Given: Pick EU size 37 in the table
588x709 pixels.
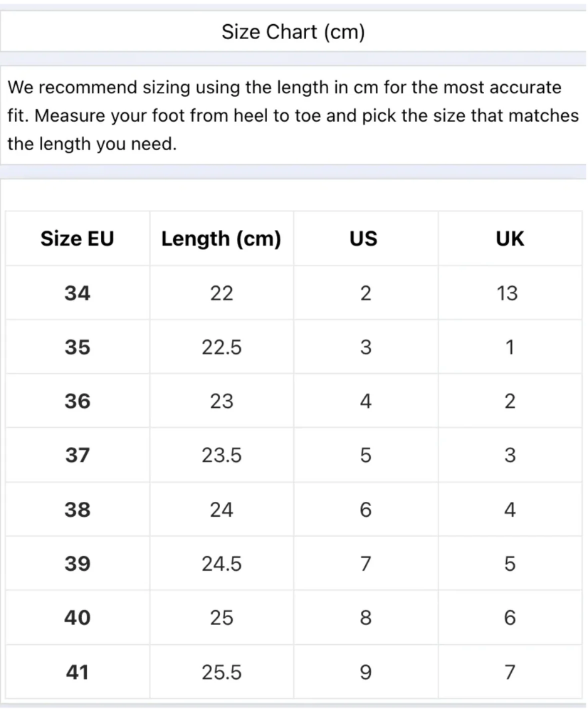Looking at the screenshot, I should 77,455.
